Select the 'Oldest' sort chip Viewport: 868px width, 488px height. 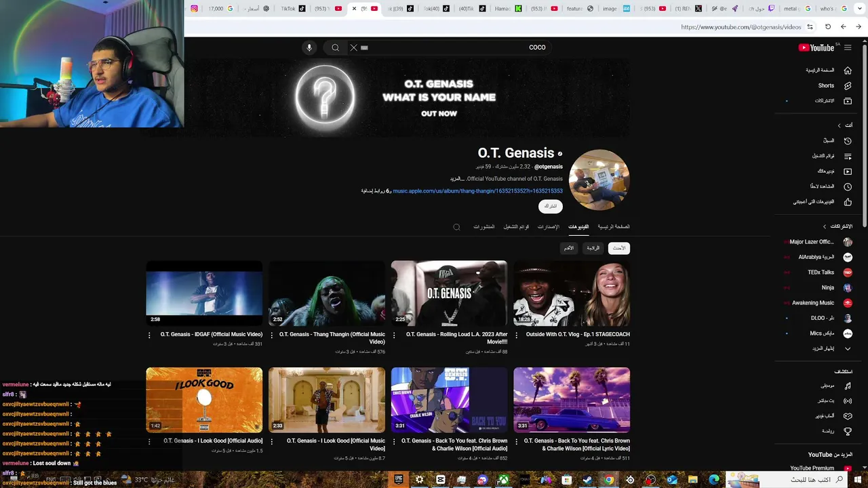[569, 248]
